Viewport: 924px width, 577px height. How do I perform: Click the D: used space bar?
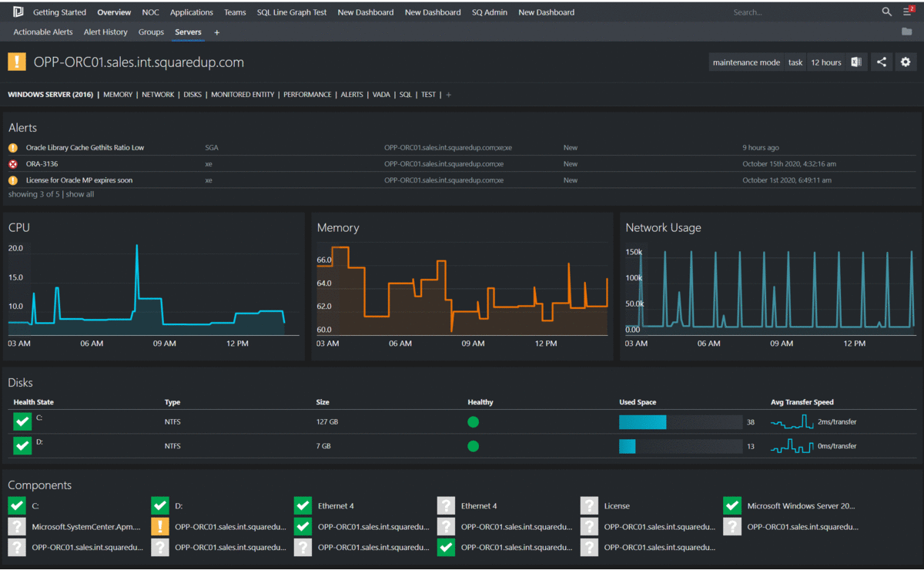[681, 446]
